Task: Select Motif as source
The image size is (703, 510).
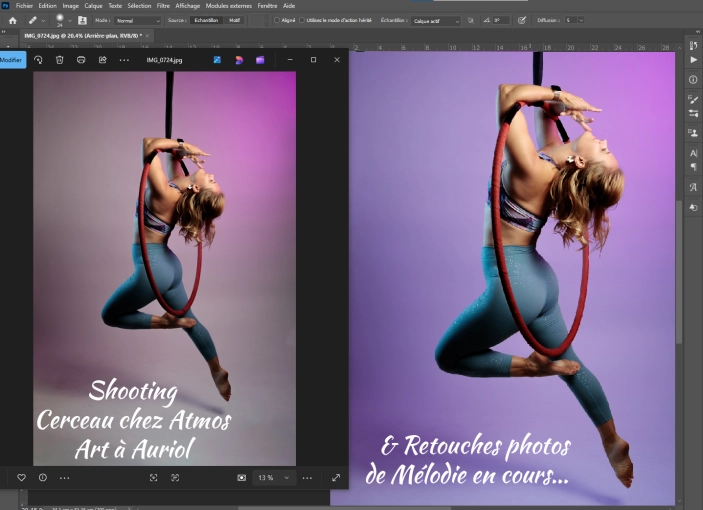Action: click(234, 21)
